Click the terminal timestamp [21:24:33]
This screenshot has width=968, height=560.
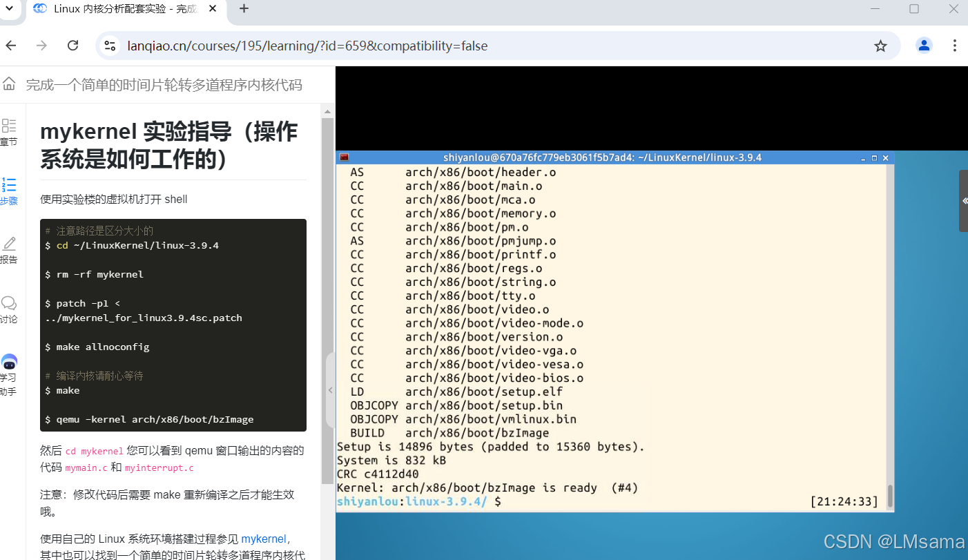point(844,501)
